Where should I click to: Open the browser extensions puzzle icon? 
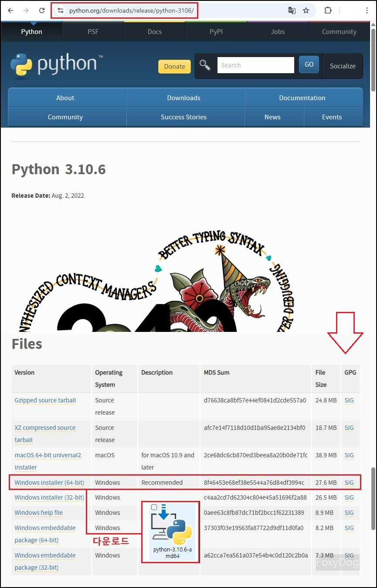pos(328,10)
